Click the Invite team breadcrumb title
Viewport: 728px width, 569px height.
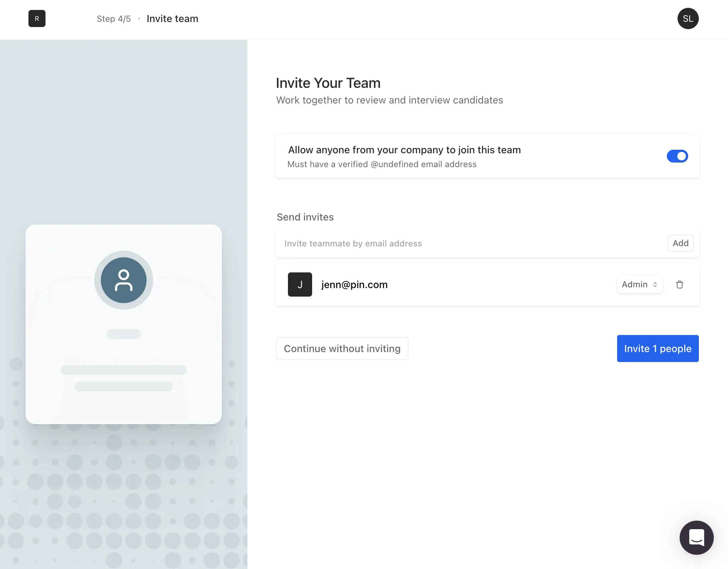pyautogui.click(x=172, y=18)
